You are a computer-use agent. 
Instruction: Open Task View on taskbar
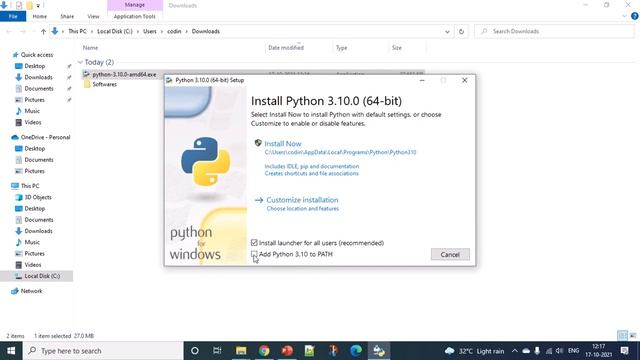[x=217, y=351]
